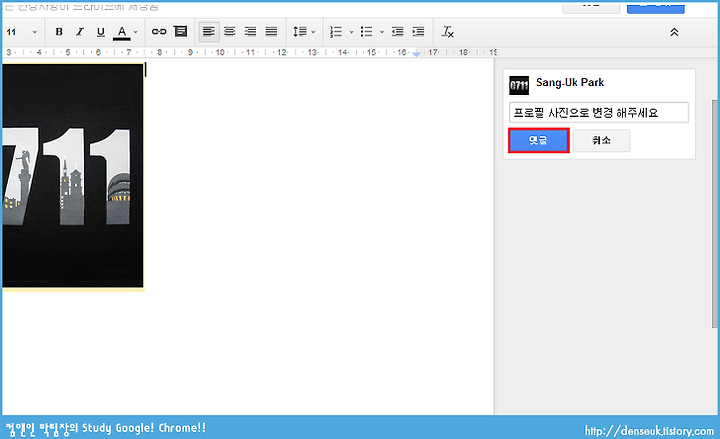Image resolution: width=720 pixels, height=439 pixels.
Task: Click the 취소 cancel button
Action: (601, 141)
